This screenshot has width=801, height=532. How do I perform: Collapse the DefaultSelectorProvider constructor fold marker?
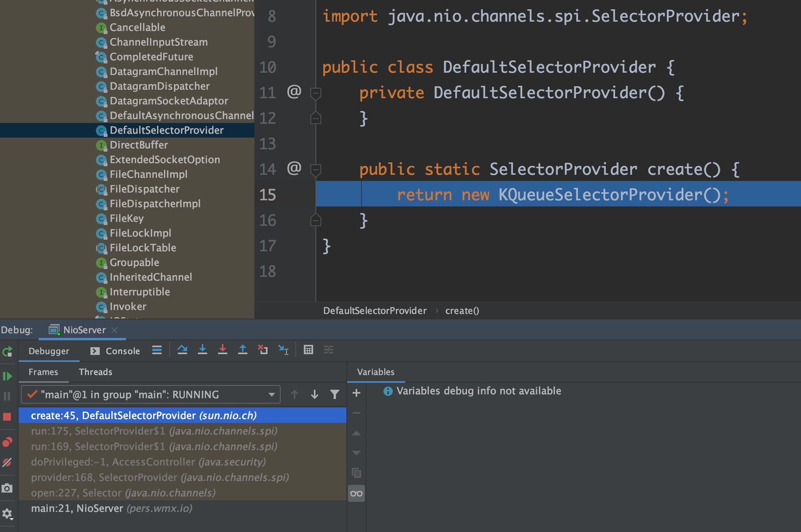click(x=316, y=93)
